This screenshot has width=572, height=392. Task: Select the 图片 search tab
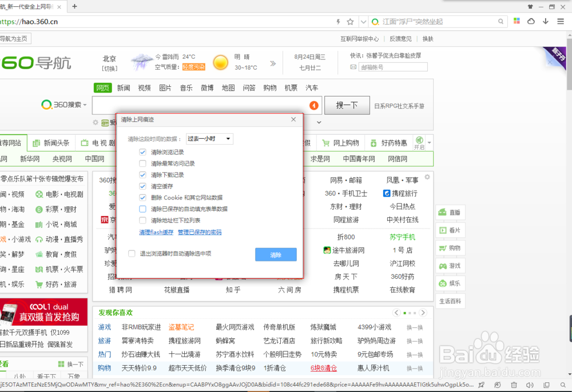tap(165, 88)
